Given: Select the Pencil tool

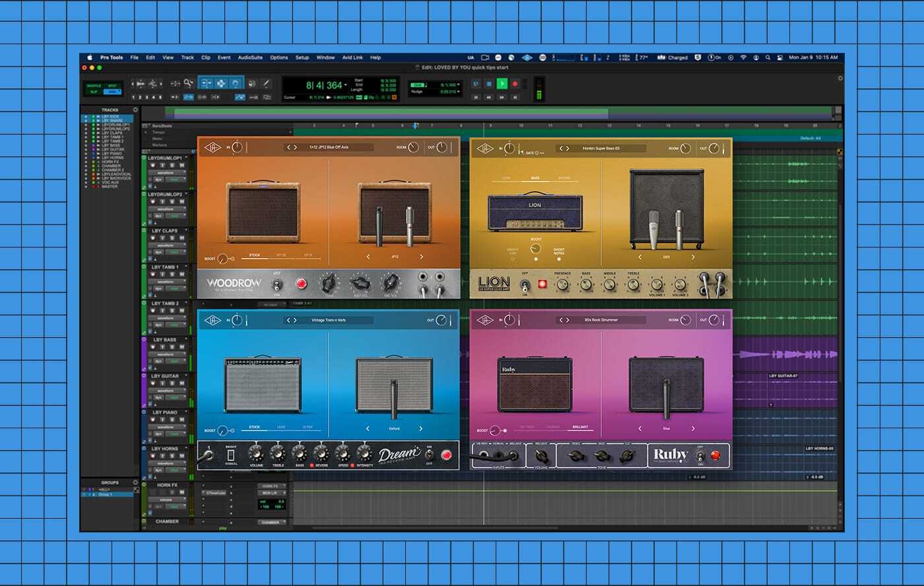Looking at the screenshot, I should pyautogui.click(x=267, y=83).
